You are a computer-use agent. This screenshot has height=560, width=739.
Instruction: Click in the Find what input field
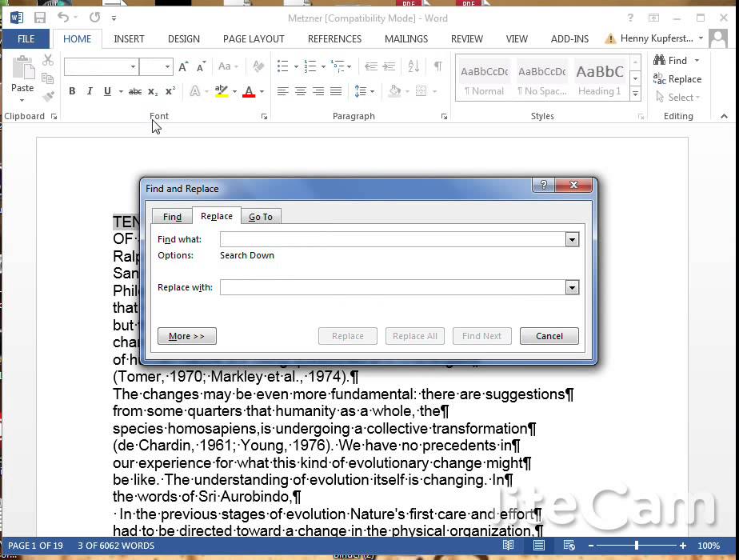pos(393,239)
